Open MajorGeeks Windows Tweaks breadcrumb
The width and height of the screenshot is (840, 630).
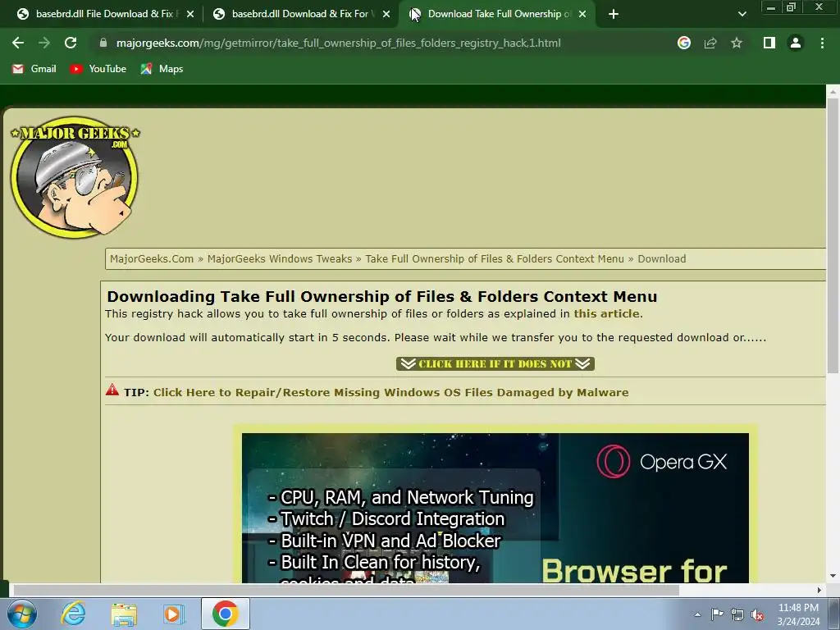pos(280,258)
